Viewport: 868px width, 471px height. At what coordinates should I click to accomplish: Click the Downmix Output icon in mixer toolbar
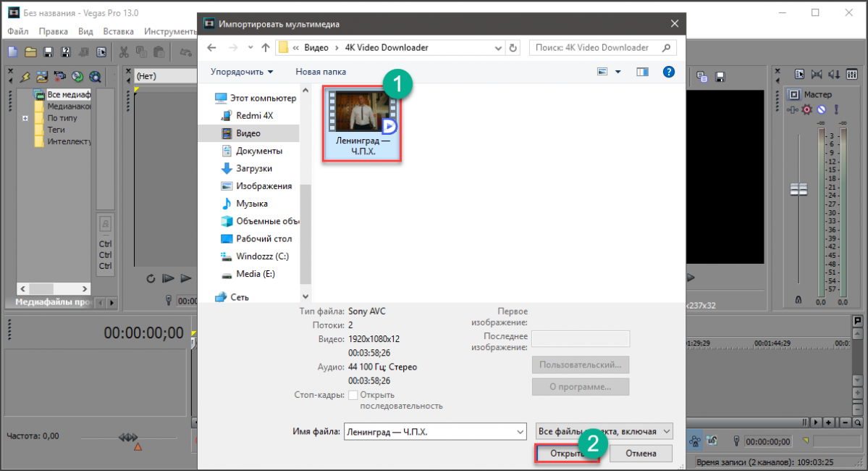[817, 74]
